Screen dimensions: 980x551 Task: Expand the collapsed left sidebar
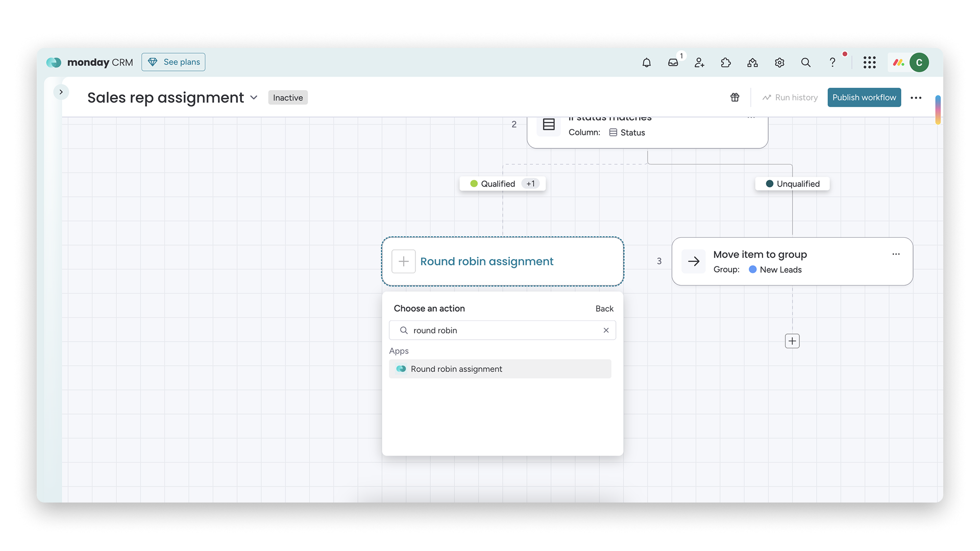point(61,92)
